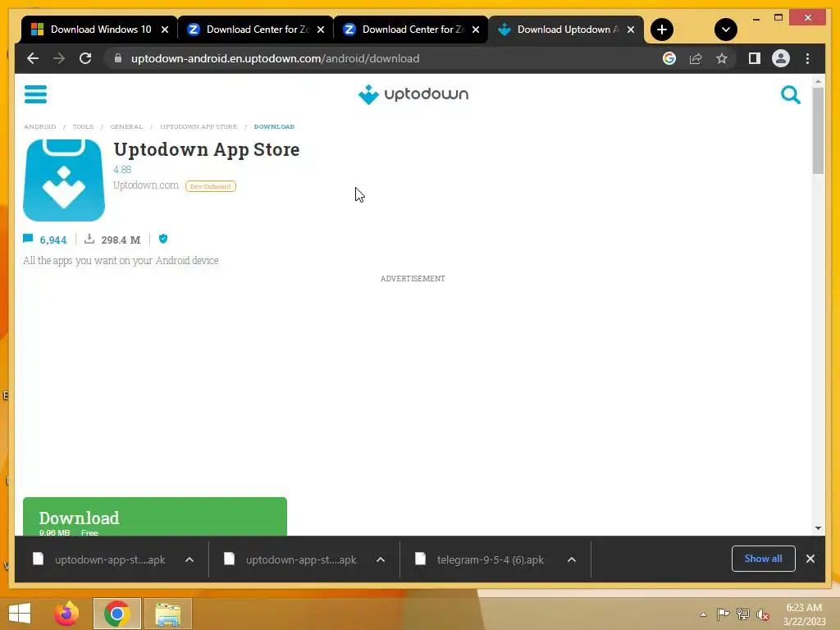Click GENERAL breadcrumb link
This screenshot has width=840, height=630.
126,127
